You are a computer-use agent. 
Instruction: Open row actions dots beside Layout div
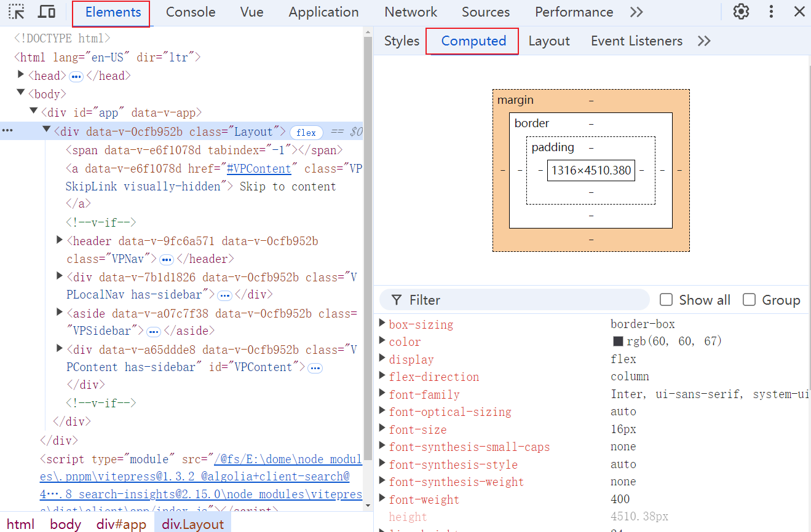pyautogui.click(x=7, y=131)
